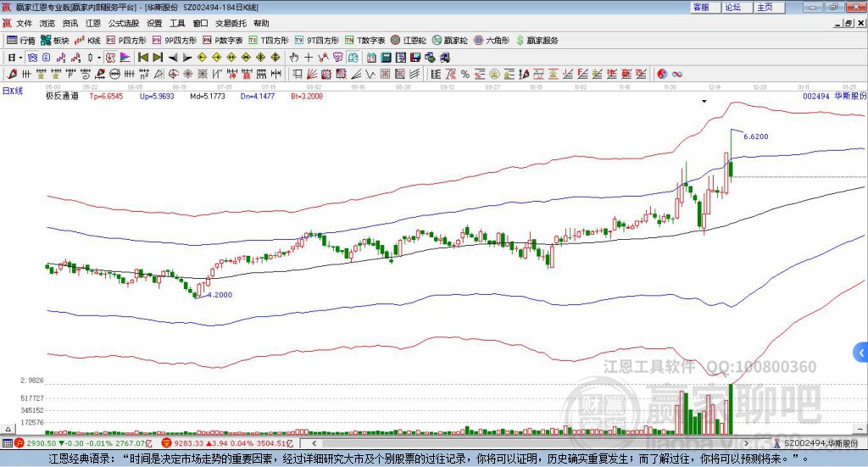Screen dimensions: 868x467
Task: Launch the 六角形 hexagon tool
Action: 491,40
